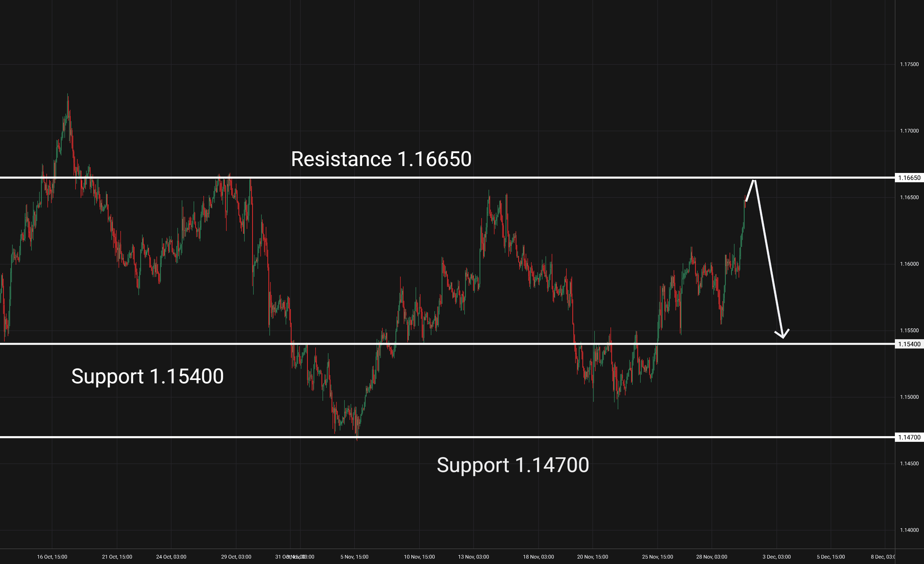The width and height of the screenshot is (924, 564).
Task: Click the 5 Nov, 15:00 time label
Action: click(x=354, y=557)
